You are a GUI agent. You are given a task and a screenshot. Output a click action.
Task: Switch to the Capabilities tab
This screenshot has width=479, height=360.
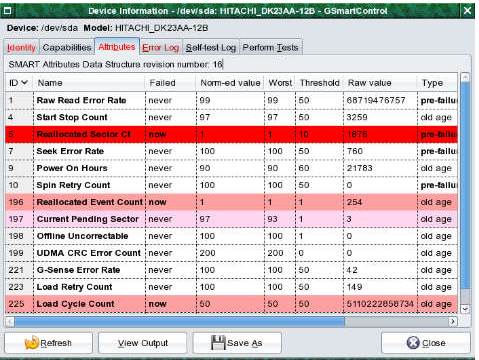pos(67,48)
